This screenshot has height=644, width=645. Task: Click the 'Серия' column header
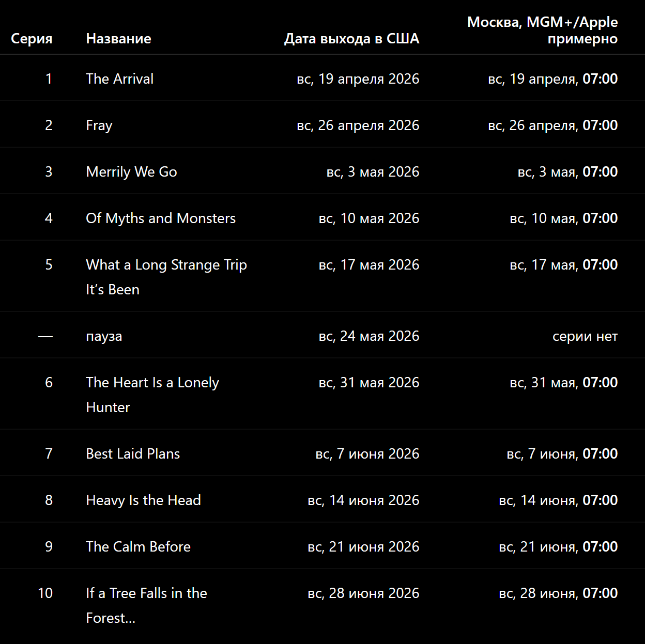coord(32,39)
